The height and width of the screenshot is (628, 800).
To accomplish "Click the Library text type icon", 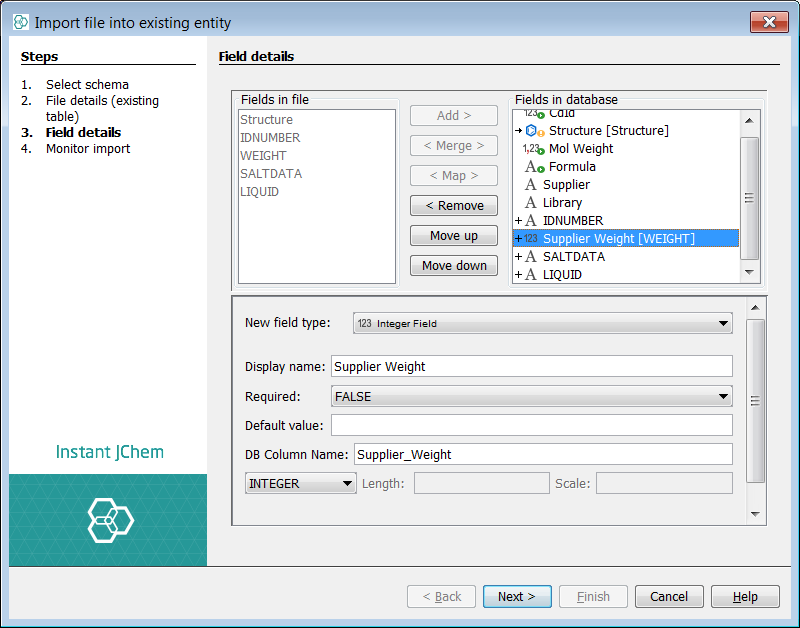I will [x=531, y=203].
